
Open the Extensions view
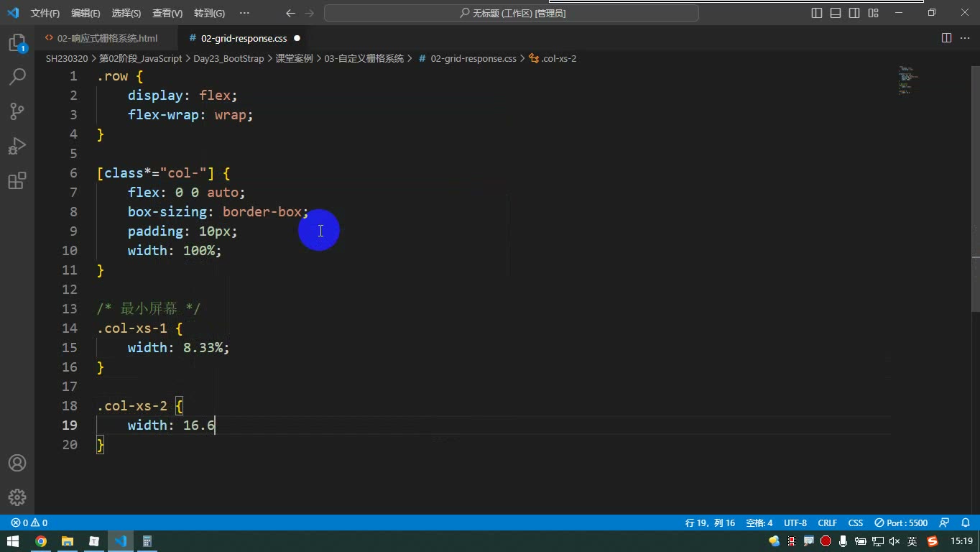17,180
